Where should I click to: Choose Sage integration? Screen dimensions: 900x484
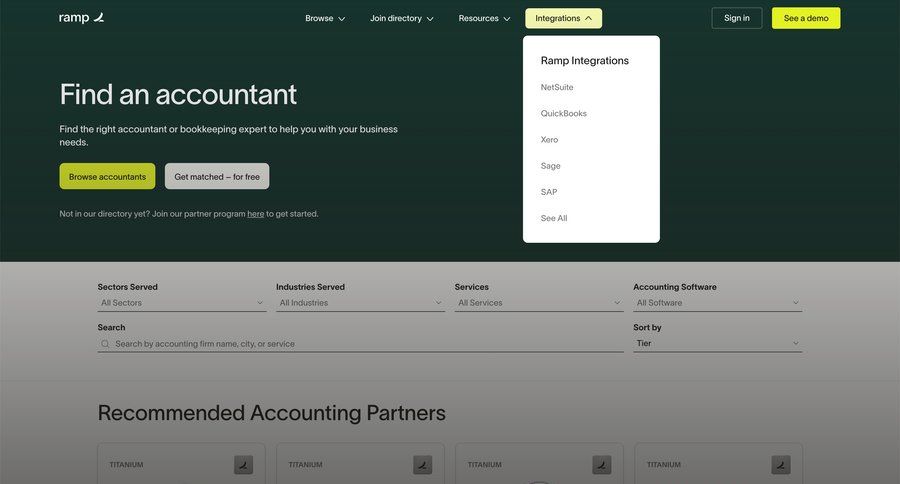pos(550,166)
